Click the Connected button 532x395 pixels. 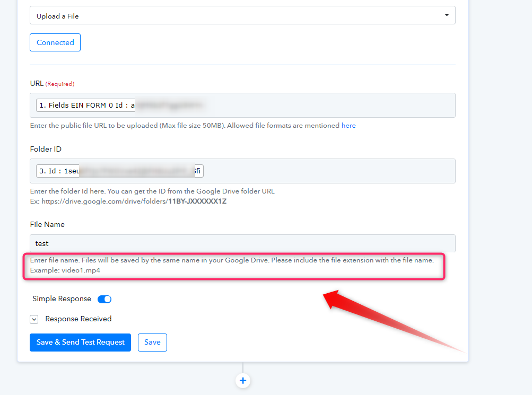[x=55, y=42]
